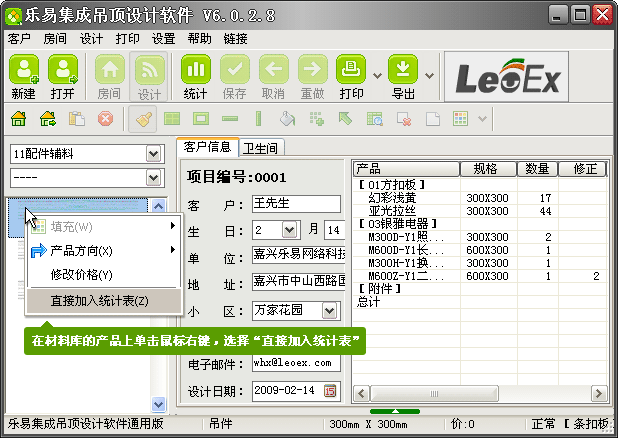Screen dimensions: 618x438
Task: Choose 直接加入统计表(Z) from context menu
Action: tap(100, 300)
